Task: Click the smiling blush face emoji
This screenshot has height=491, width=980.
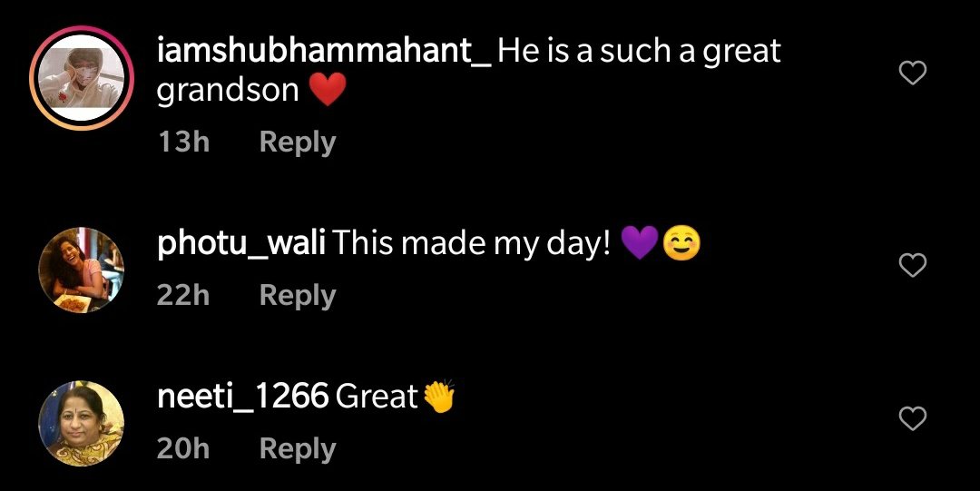Action: click(x=681, y=244)
